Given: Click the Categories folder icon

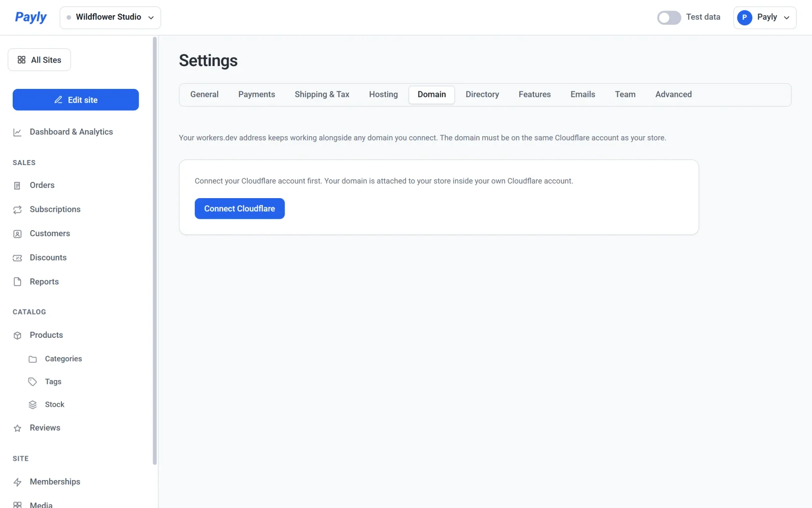Looking at the screenshot, I should pyautogui.click(x=32, y=359).
